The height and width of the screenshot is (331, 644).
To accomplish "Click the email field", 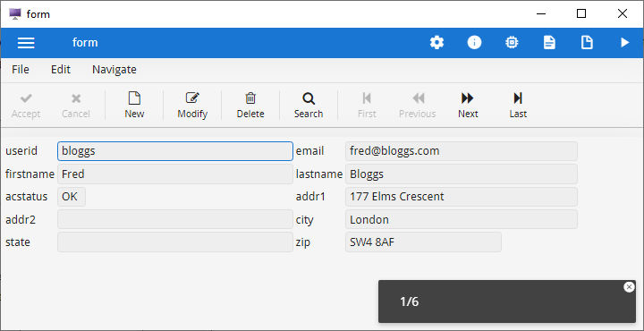I will tap(462, 151).
